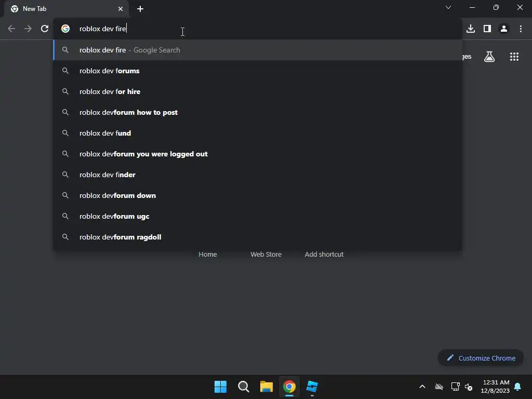Viewport: 532px width, 399px height.
Task: Open Chrome three-dot menu
Action: click(521, 29)
